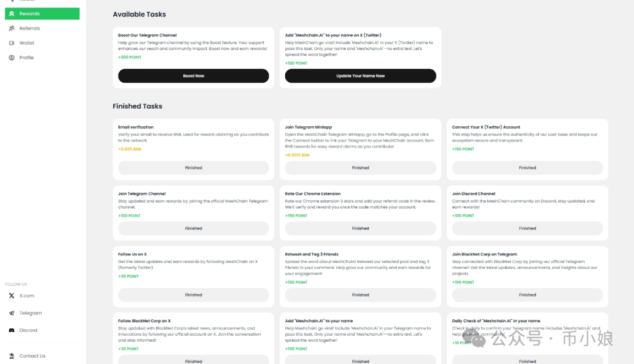This screenshot has width=634, height=364.
Task: Click the Boost Now button
Action: pyautogui.click(x=193, y=76)
